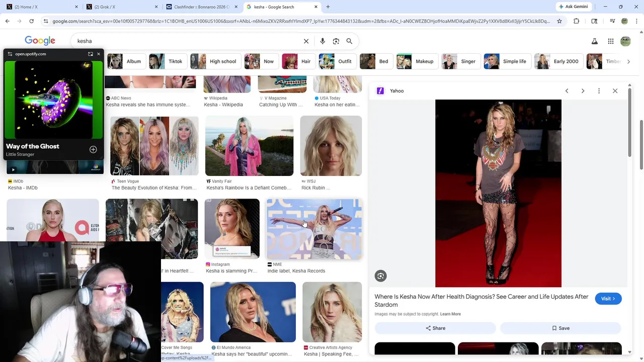Click the browser address bar
Image resolution: width=644 pixels, height=362 pixels.
[x=301, y=21]
